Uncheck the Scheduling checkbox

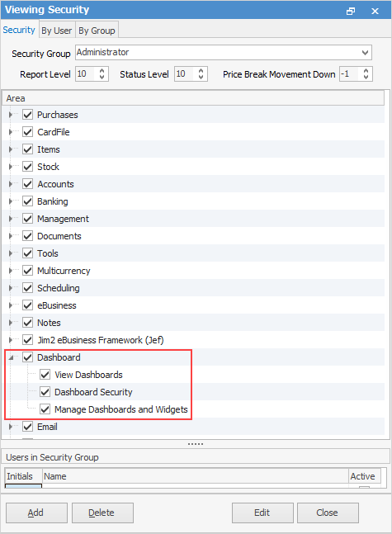[27, 288]
